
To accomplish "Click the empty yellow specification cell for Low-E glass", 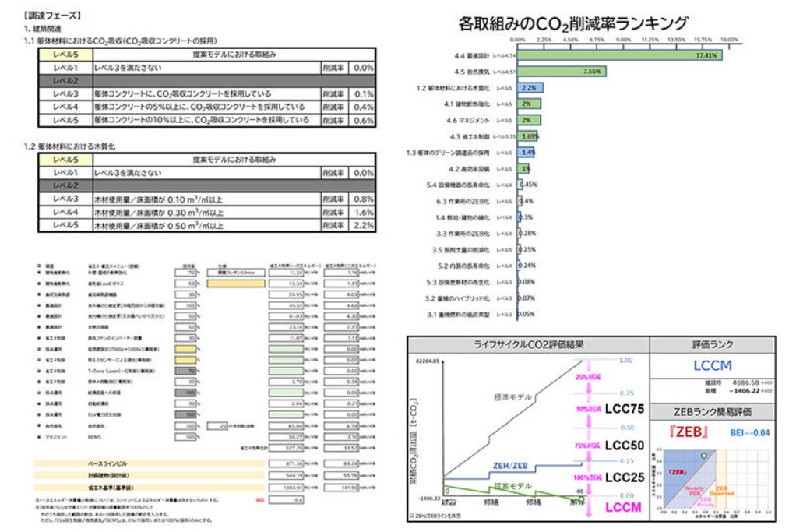I will pos(237,285).
